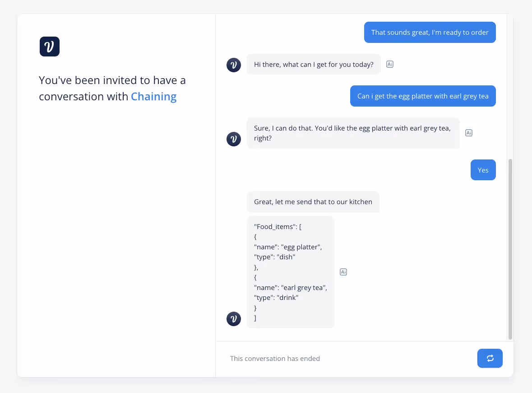Click the blue 'Yes' reply bubble
The image size is (532, 393).
483,170
